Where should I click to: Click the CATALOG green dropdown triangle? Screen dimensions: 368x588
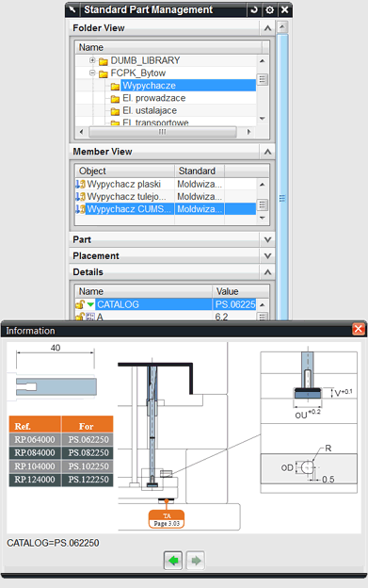(90, 304)
